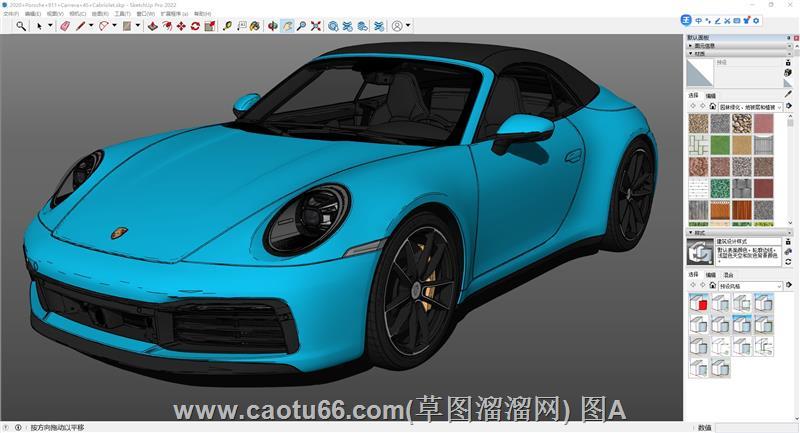Open the 3D Warehouse icon
Image resolution: width=800 pixels, height=433 pixels.
(333, 26)
